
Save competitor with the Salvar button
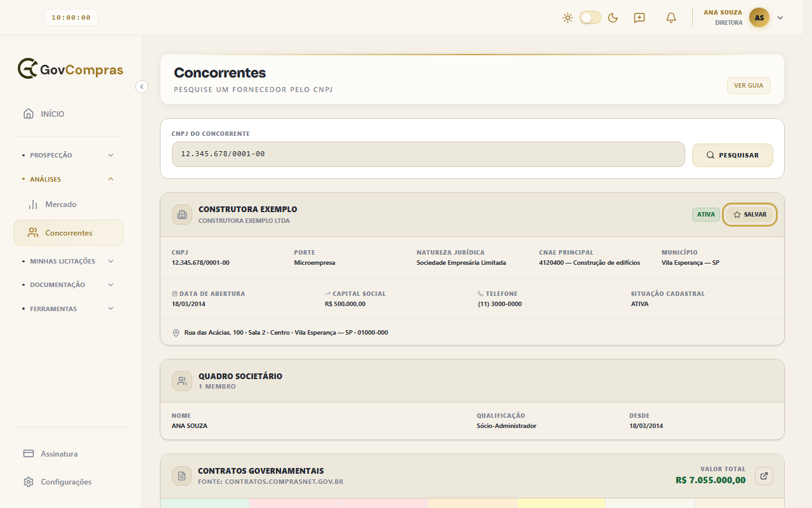750,215
